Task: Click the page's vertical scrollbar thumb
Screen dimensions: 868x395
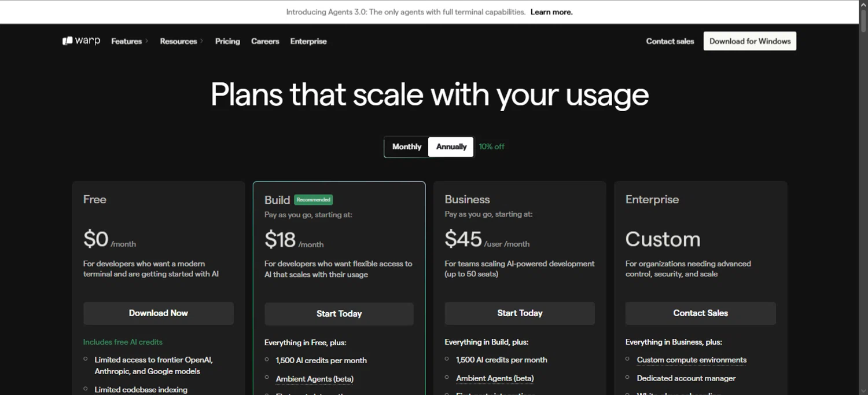Action: coord(863,21)
